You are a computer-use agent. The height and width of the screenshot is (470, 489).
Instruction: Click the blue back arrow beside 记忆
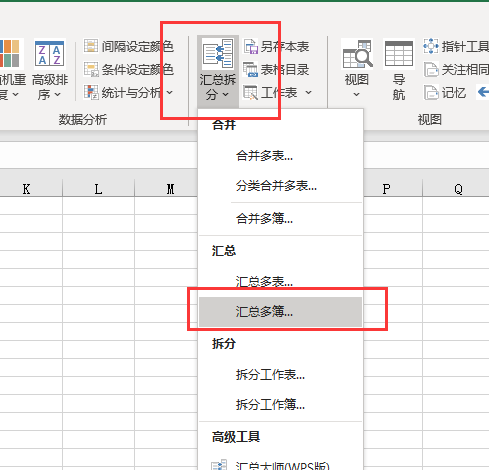pos(483,92)
